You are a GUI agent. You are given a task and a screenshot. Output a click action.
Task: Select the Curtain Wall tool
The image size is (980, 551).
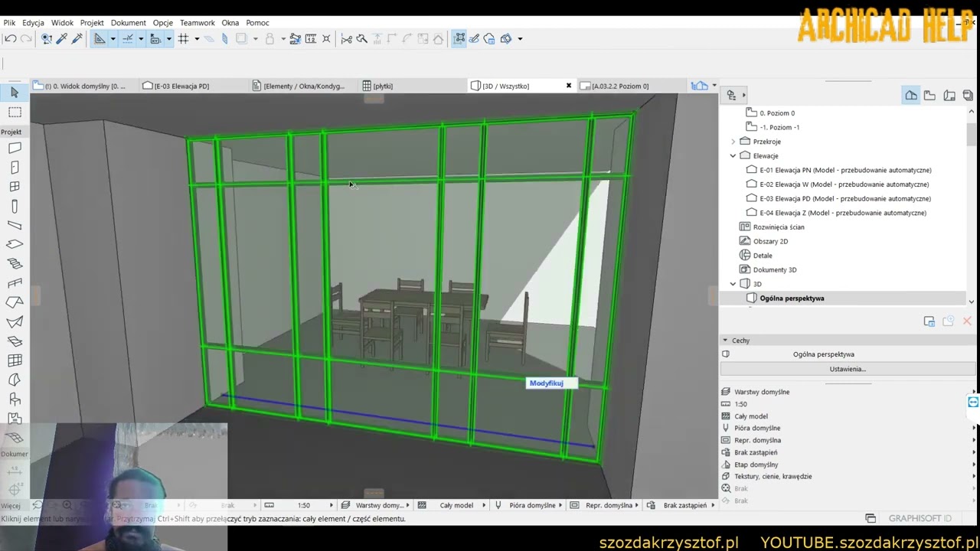15,360
